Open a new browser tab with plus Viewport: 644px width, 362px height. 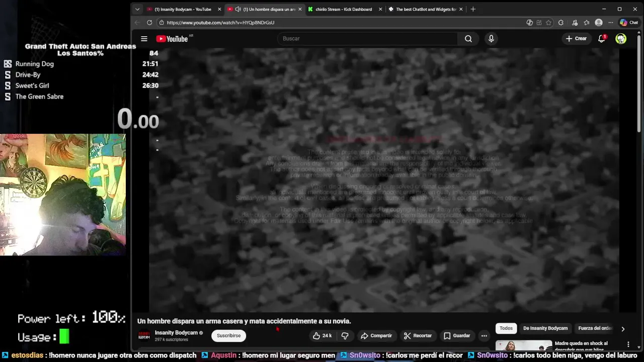point(473,9)
